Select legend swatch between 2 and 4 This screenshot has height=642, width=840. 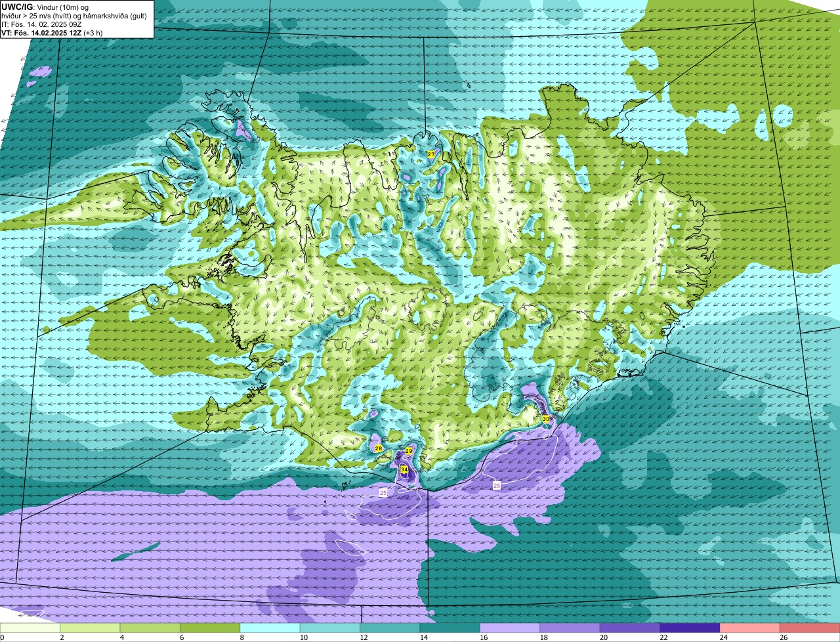tap(91, 628)
